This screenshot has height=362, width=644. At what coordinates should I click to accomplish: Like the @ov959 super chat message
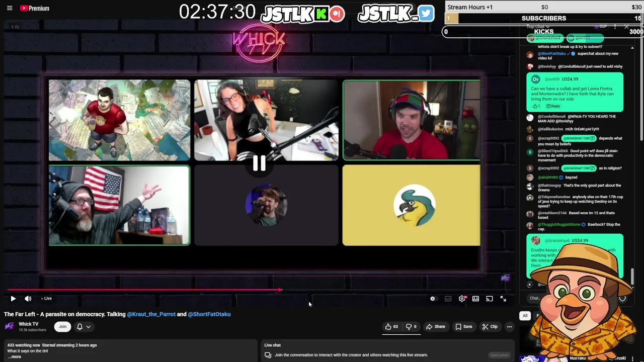pos(536,106)
